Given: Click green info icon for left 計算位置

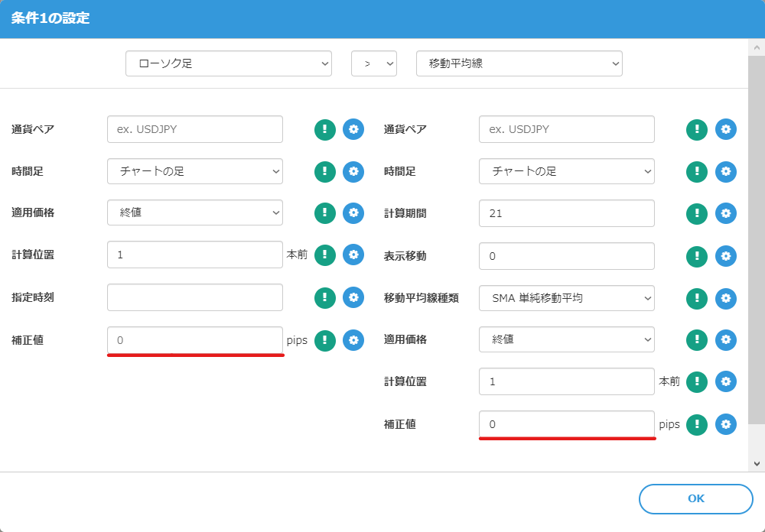Looking at the screenshot, I should (325, 255).
